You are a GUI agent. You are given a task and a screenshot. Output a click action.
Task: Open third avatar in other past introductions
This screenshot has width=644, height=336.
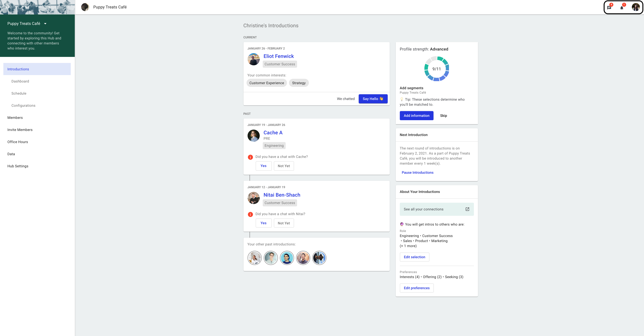click(x=287, y=258)
